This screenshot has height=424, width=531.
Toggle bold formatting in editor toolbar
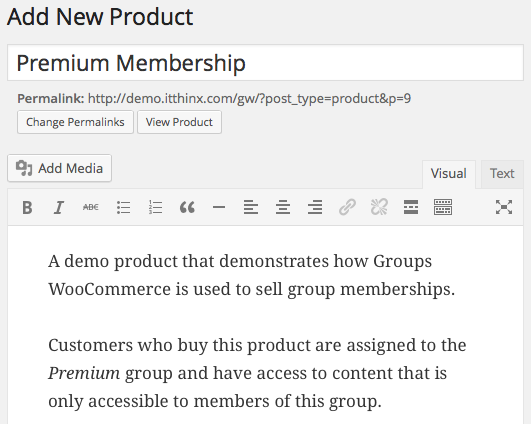(x=27, y=207)
